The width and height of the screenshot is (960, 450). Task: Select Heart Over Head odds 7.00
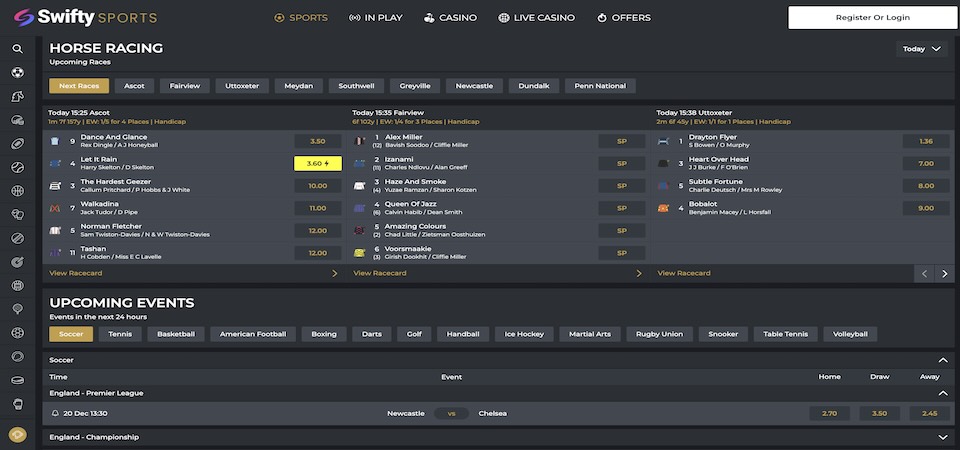pos(926,163)
